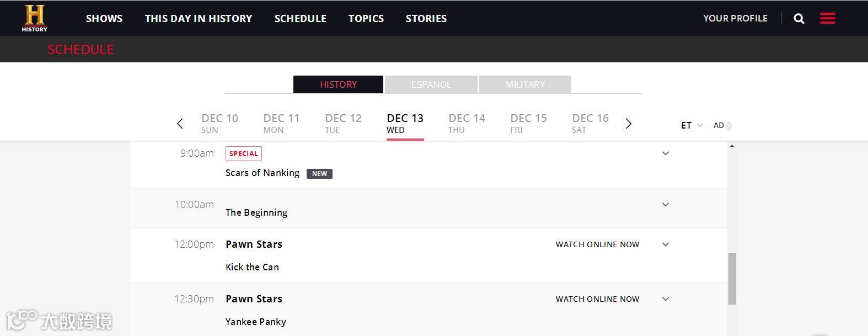Image resolution: width=868 pixels, height=336 pixels.
Task: Click the Scars of Nanking title
Action: (262, 173)
